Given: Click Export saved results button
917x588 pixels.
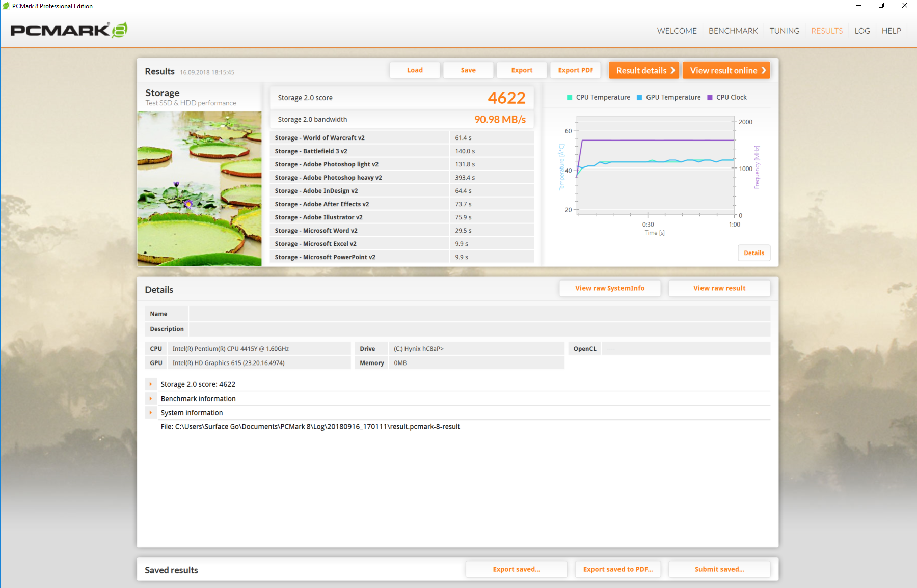Looking at the screenshot, I should click(516, 569).
